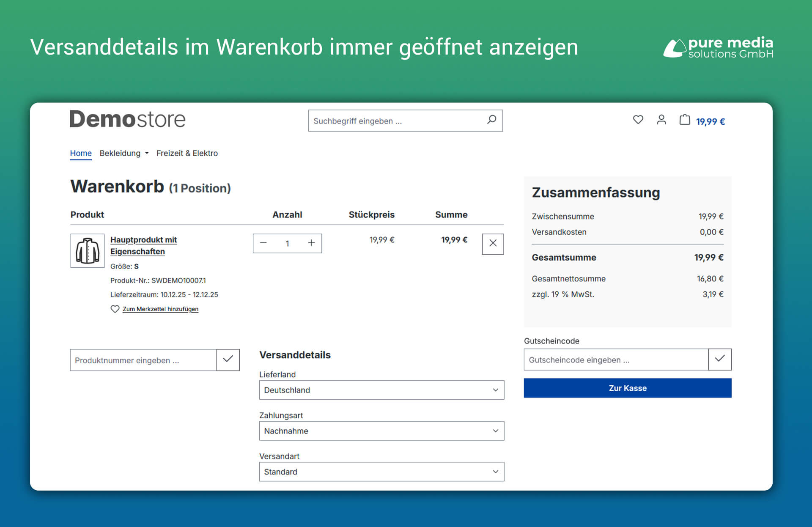Increase quantity with the plus button
The height and width of the screenshot is (527, 812).
(x=311, y=243)
